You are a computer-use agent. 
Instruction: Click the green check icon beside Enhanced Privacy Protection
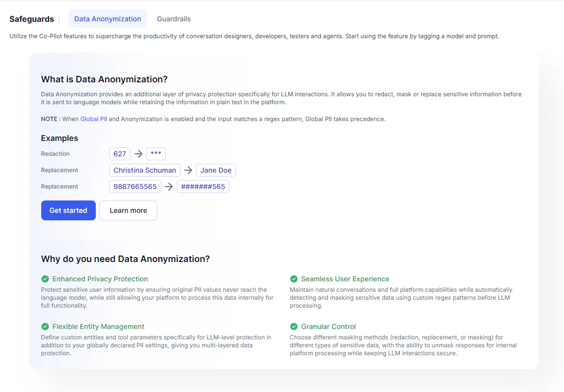(45, 279)
